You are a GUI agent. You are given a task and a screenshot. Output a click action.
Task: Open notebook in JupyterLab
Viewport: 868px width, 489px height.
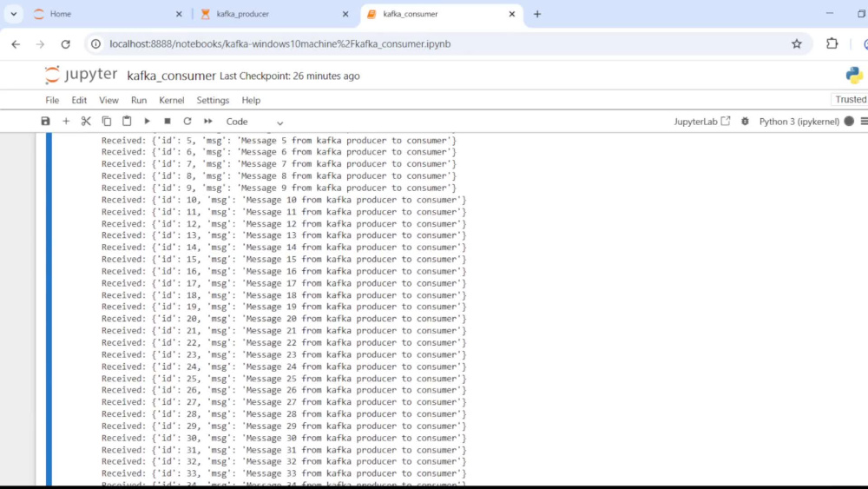[x=702, y=122]
